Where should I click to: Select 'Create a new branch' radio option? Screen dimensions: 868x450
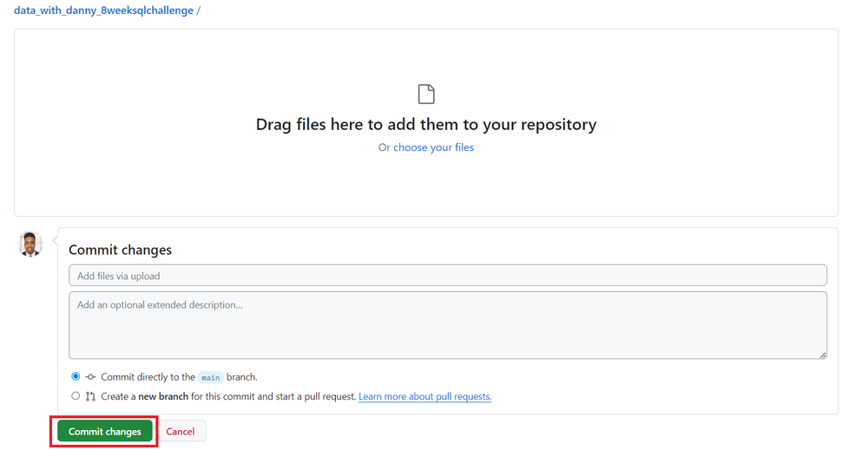[x=76, y=396]
